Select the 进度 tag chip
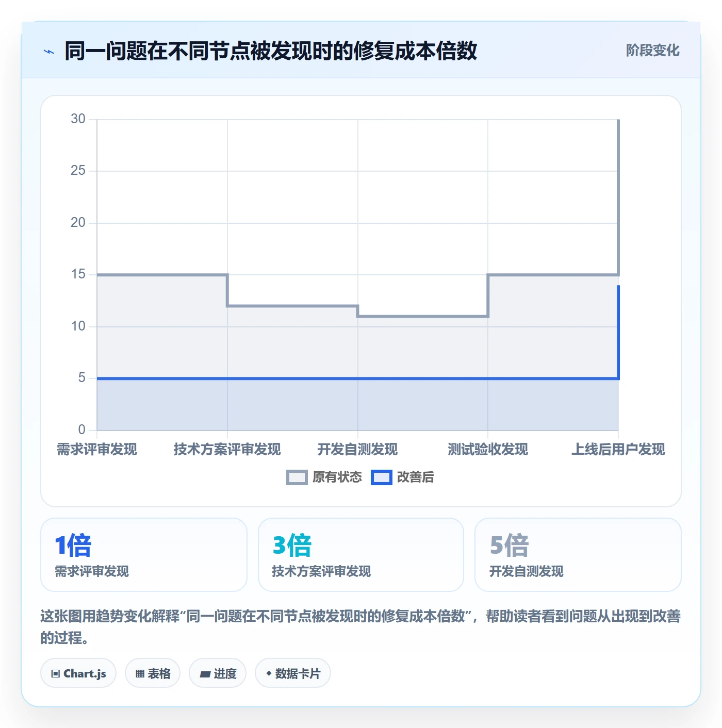This screenshot has height=728, width=722. coord(218,673)
